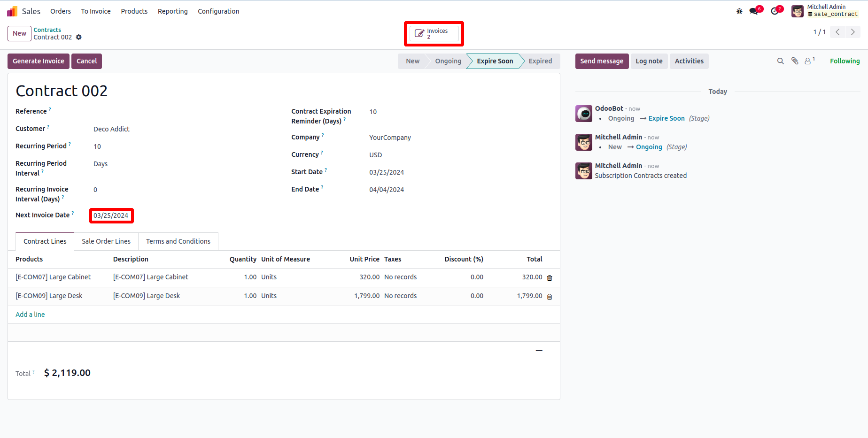Click the Generate Invoice button
The height and width of the screenshot is (438, 868).
point(39,61)
